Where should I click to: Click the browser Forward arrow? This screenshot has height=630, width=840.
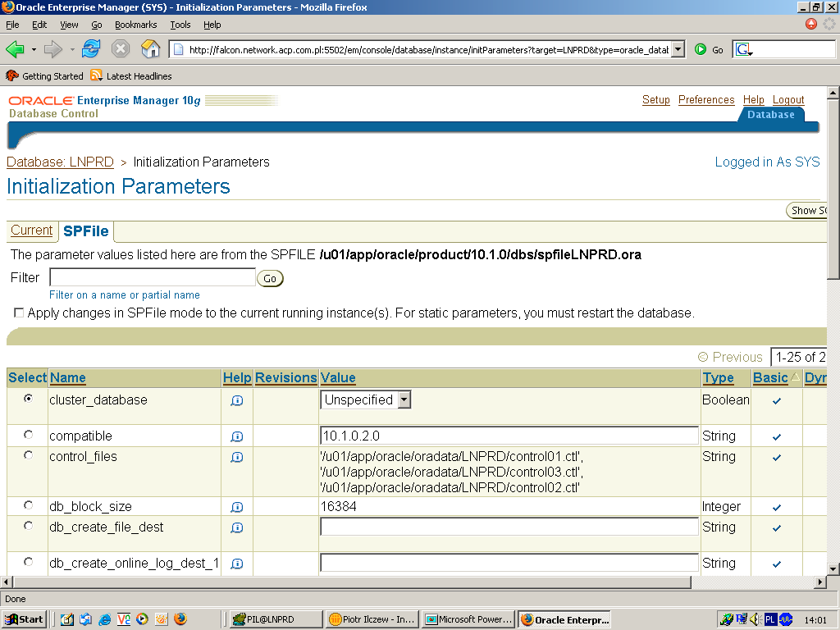coord(53,49)
